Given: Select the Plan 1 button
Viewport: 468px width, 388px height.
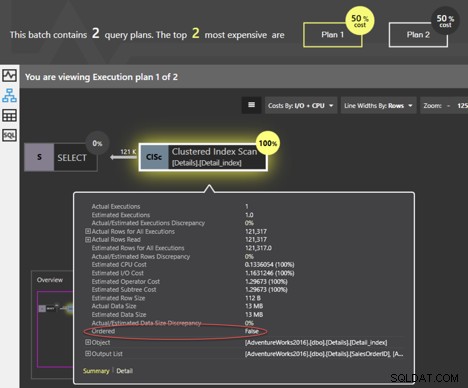Looking at the screenshot, I should (x=332, y=35).
